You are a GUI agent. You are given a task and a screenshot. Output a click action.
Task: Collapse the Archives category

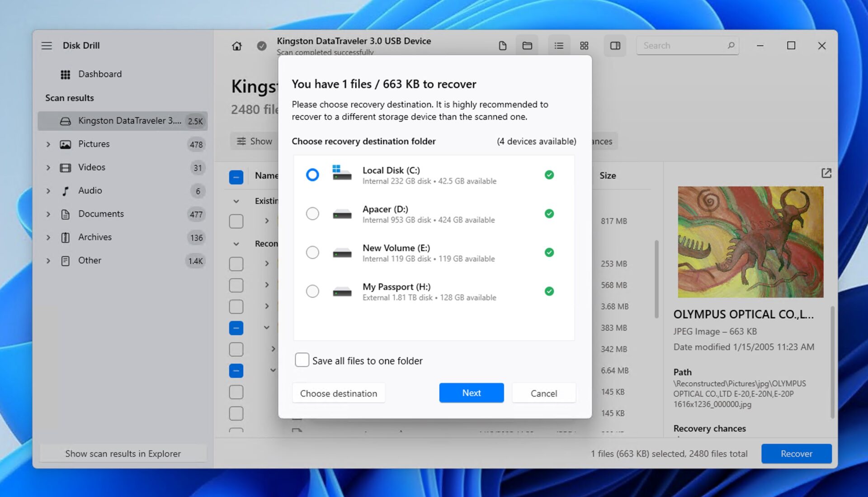click(48, 237)
